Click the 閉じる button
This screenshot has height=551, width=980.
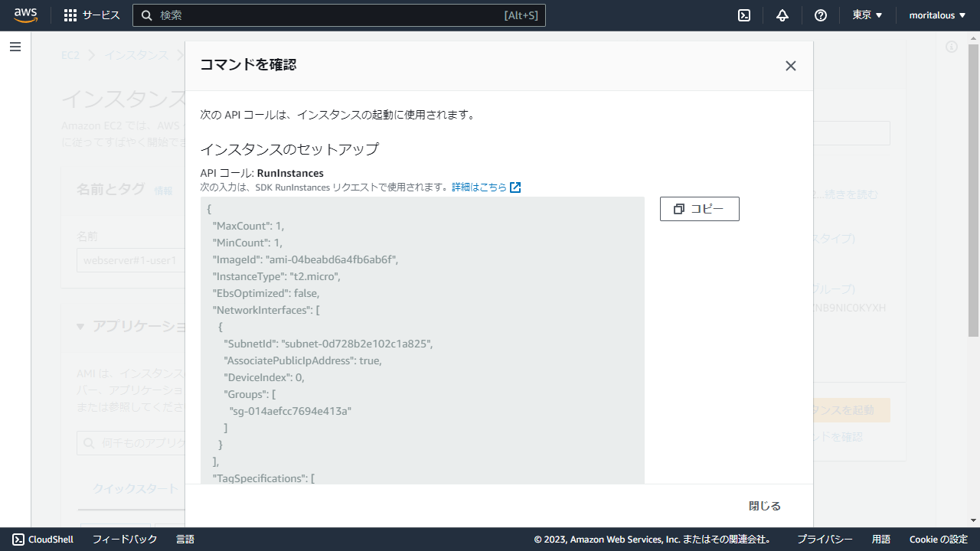[764, 506]
